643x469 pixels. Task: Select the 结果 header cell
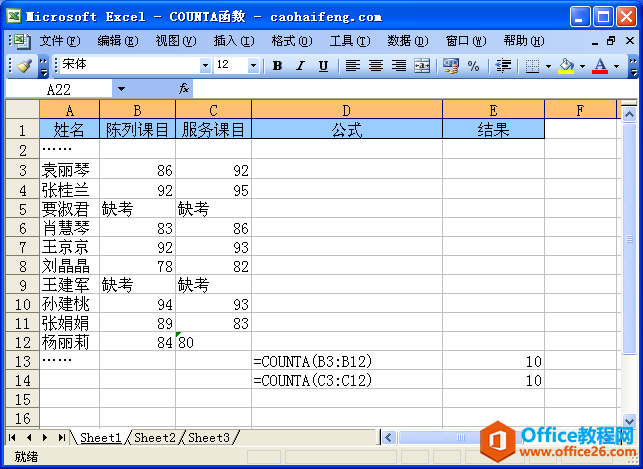point(493,130)
